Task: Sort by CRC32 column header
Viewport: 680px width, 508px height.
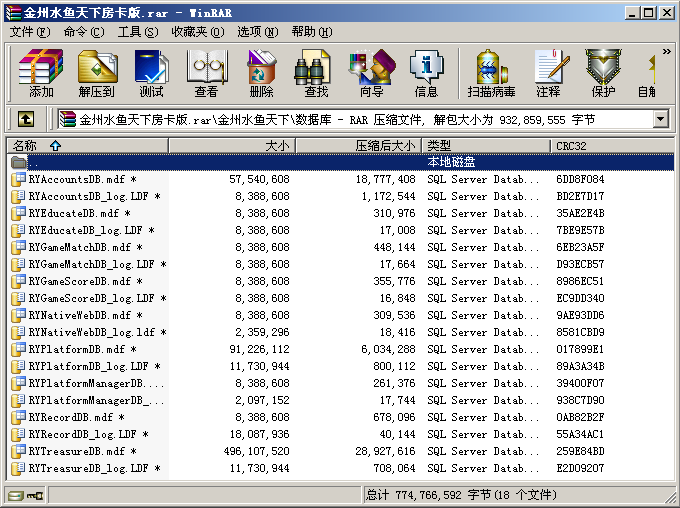Action: pos(610,146)
